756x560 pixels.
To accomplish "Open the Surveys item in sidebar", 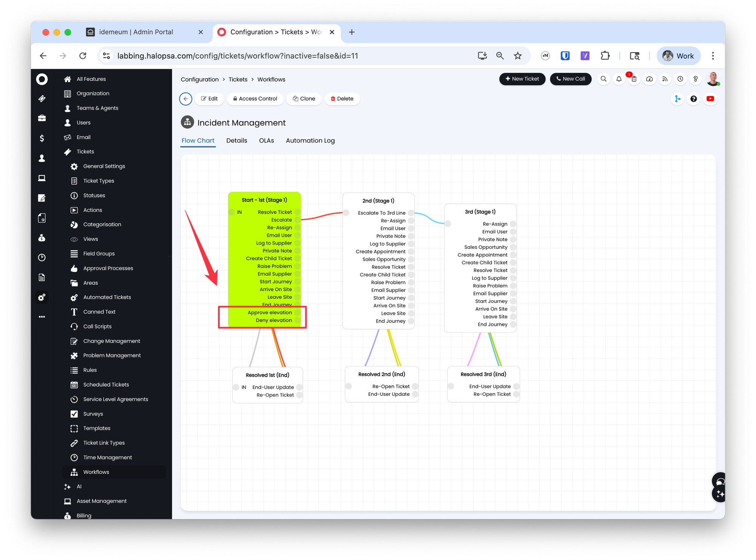I will (x=93, y=414).
